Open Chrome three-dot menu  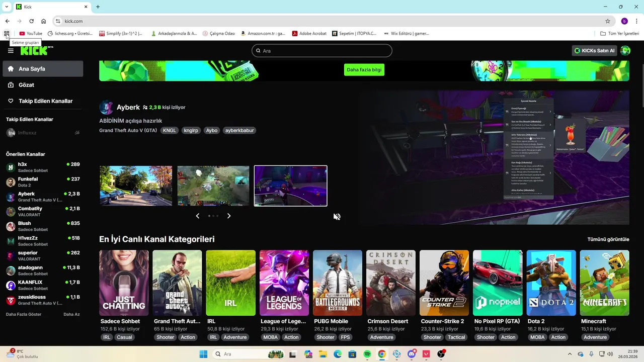coord(636,21)
